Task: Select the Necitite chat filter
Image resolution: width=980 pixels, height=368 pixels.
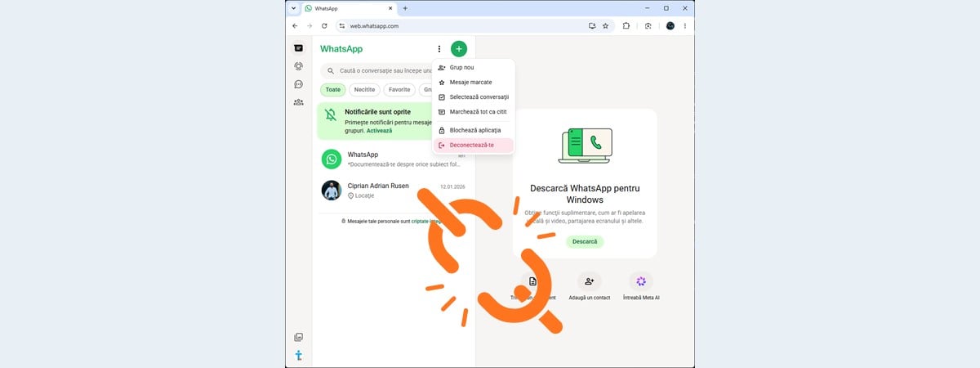Action: [364, 90]
